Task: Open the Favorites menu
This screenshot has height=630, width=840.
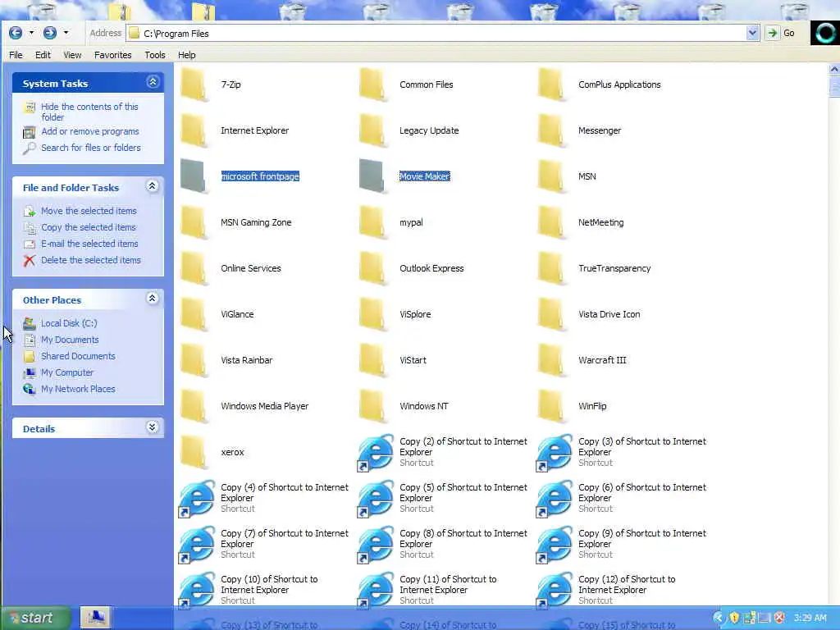Action: pyautogui.click(x=112, y=55)
